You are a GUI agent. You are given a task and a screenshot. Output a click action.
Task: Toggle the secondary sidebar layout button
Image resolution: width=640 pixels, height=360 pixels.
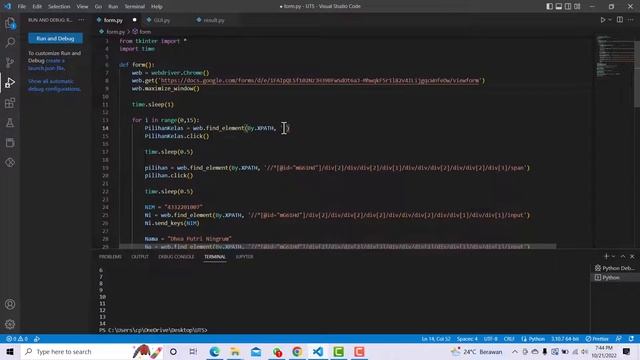point(568,6)
